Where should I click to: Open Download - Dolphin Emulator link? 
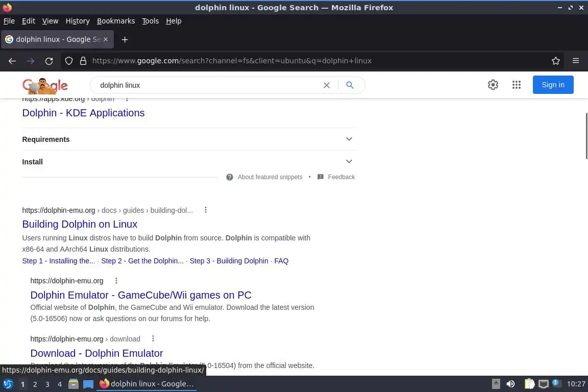point(97,353)
